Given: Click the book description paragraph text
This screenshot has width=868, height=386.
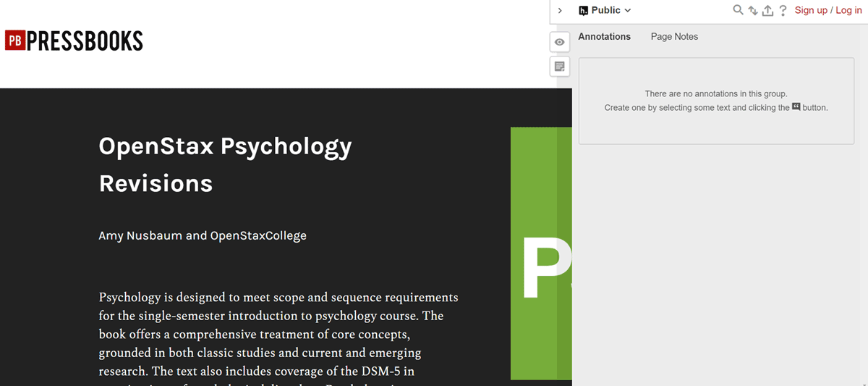Looking at the screenshot, I should click(x=278, y=335).
